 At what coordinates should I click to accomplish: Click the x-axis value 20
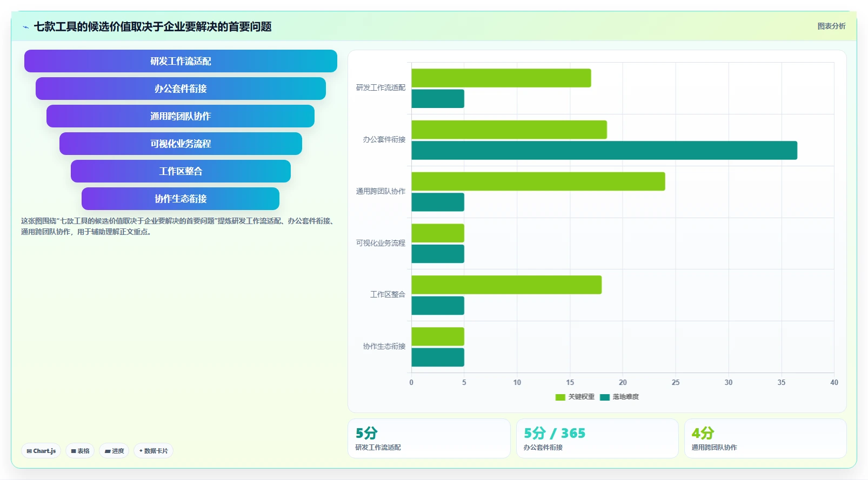point(623,382)
